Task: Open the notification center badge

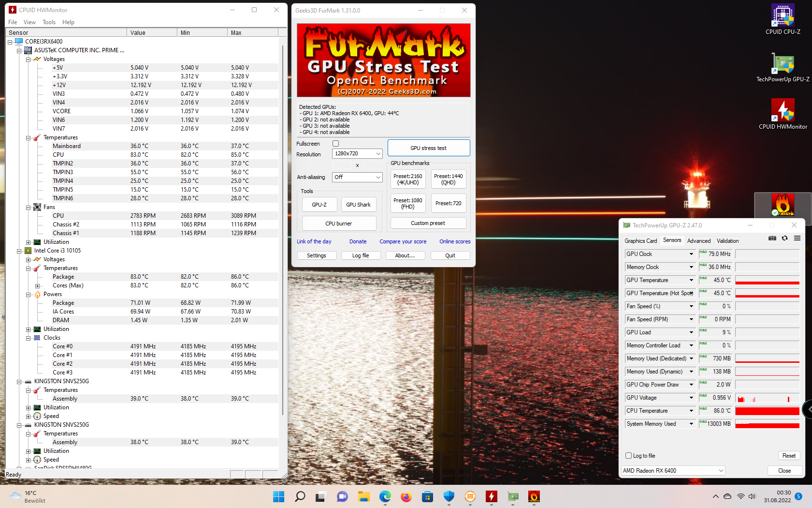Action: click(x=798, y=496)
